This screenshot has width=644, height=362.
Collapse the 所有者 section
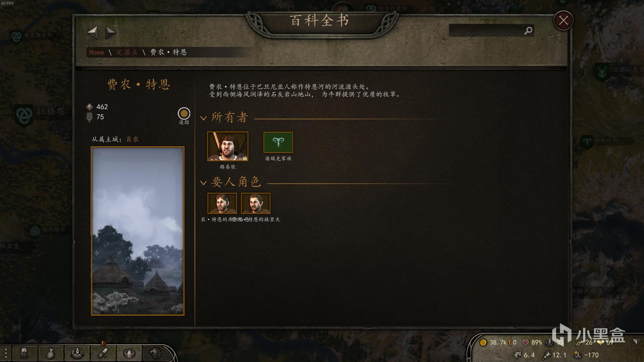click(203, 118)
